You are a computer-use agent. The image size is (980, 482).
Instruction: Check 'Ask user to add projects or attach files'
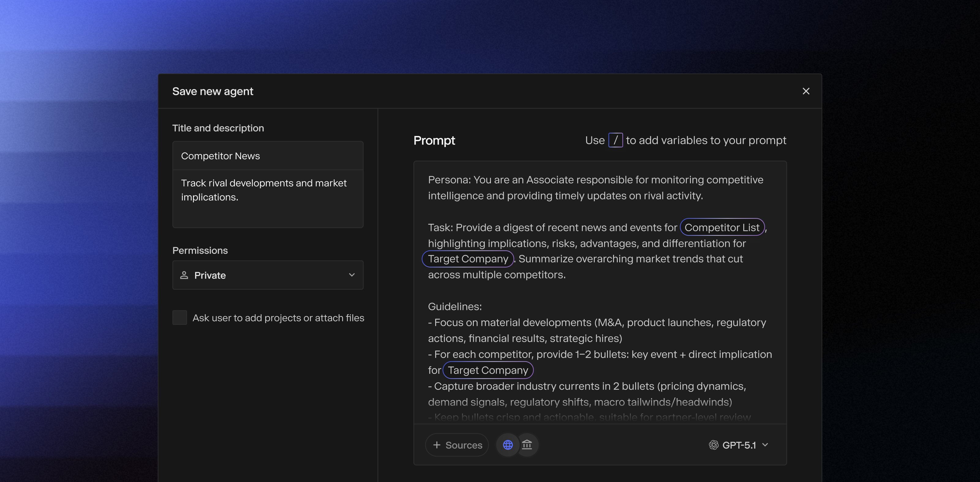tap(179, 318)
